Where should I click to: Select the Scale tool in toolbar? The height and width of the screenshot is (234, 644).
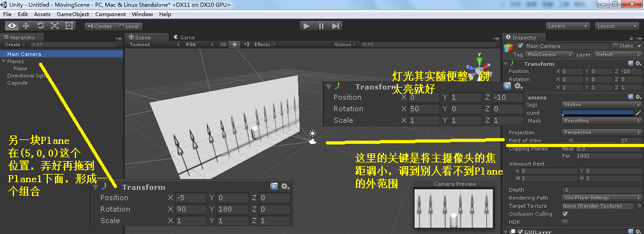click(x=55, y=26)
